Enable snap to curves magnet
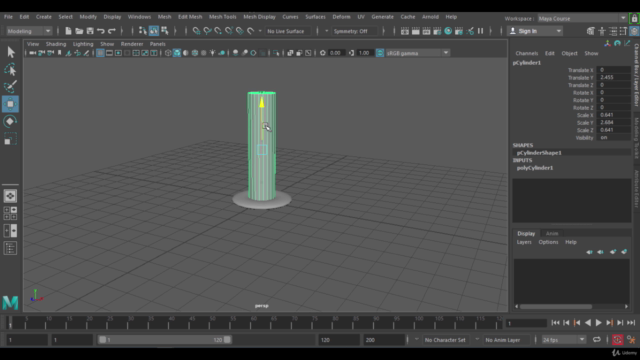 tap(207, 31)
